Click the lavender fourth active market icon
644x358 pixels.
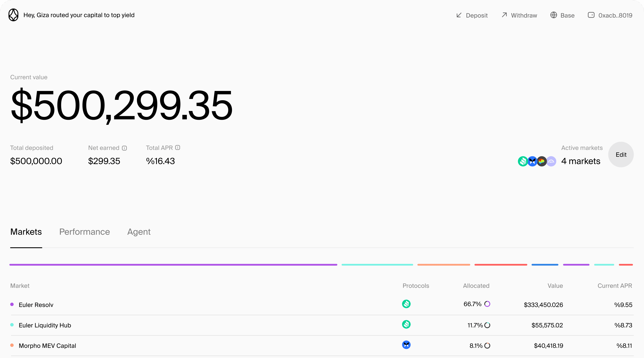(x=551, y=161)
